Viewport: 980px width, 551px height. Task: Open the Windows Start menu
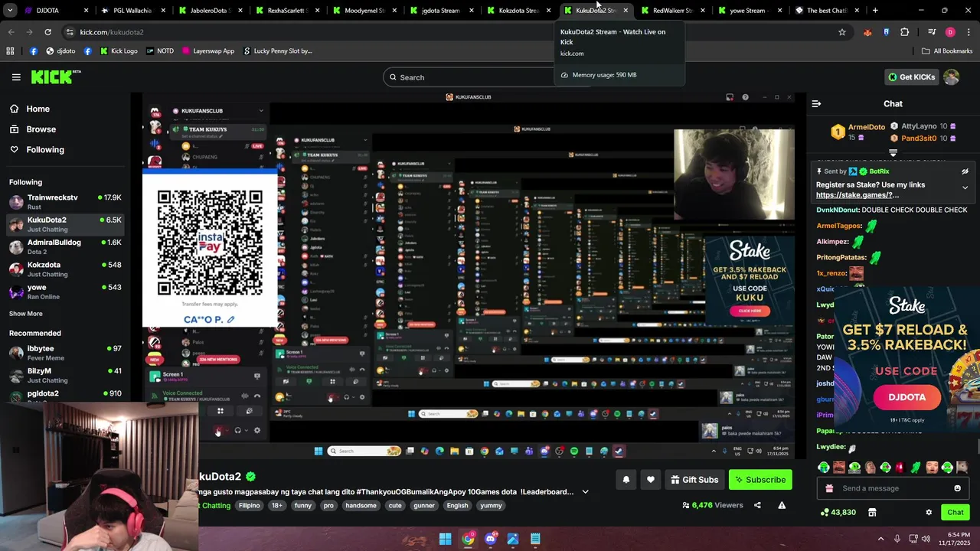coord(445,539)
